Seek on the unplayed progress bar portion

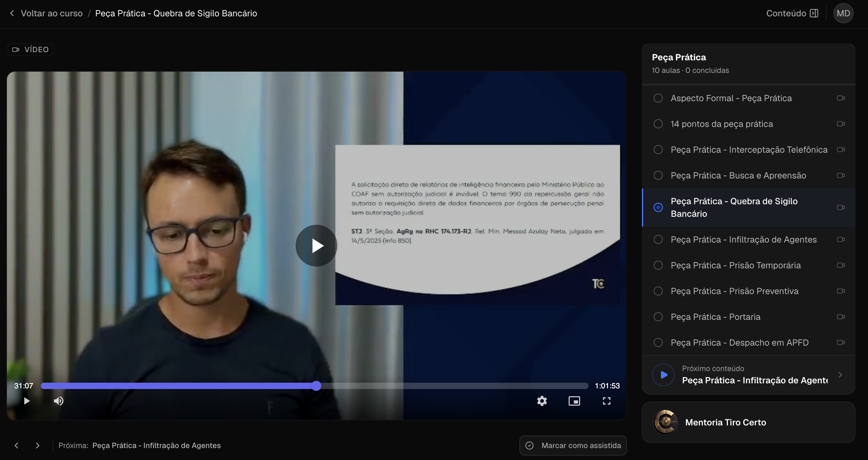tap(455, 386)
